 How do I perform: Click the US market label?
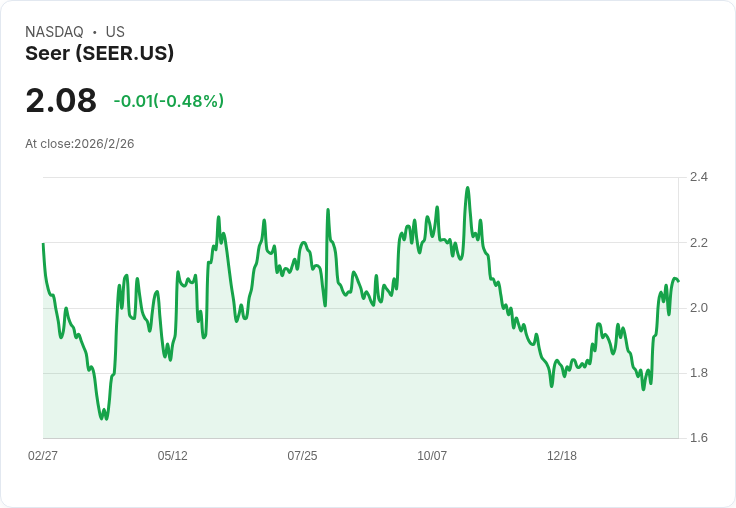(x=115, y=32)
